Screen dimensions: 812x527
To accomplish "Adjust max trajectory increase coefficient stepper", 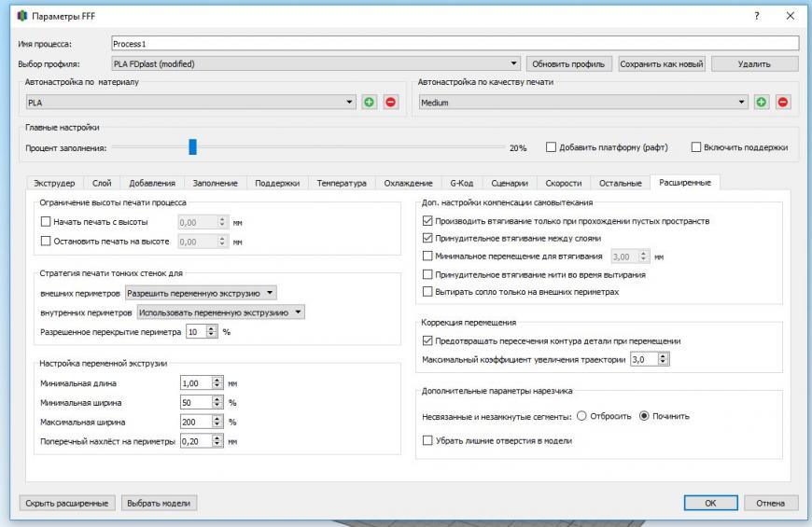I will coord(664,359).
